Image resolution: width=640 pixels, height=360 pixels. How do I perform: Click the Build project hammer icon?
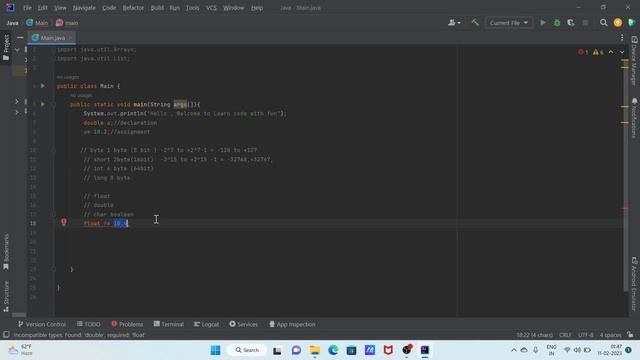click(475, 23)
